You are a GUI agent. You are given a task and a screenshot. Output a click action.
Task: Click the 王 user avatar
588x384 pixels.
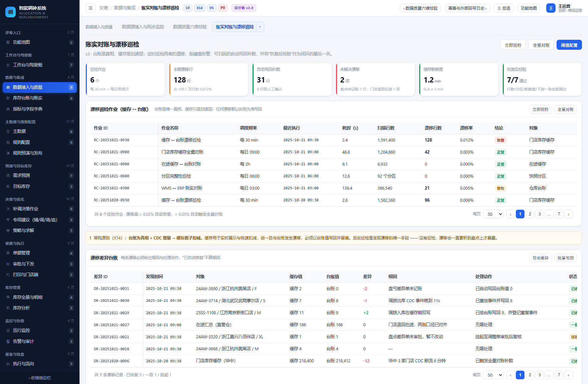pyautogui.click(x=551, y=8)
